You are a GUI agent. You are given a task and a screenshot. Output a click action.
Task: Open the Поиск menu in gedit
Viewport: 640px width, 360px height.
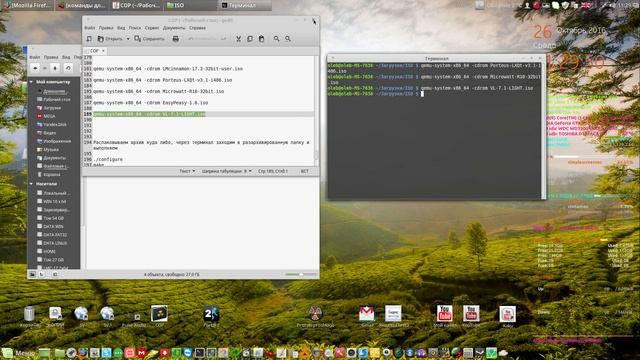(135, 28)
